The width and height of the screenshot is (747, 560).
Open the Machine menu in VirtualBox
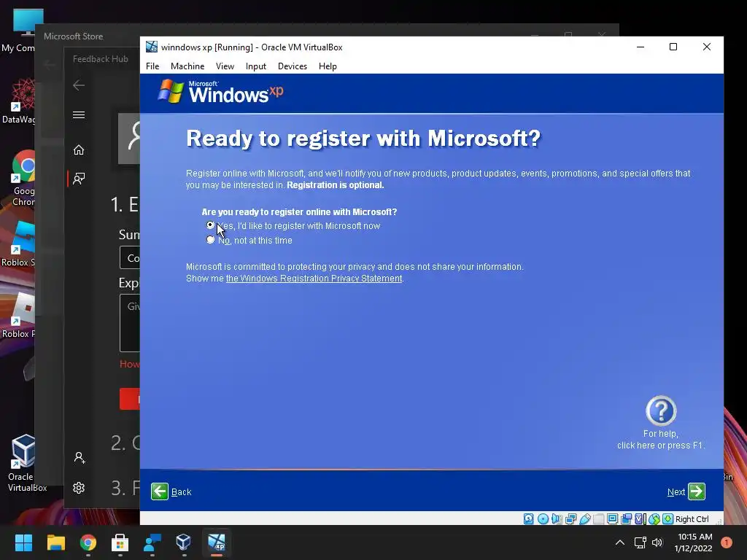tap(187, 66)
